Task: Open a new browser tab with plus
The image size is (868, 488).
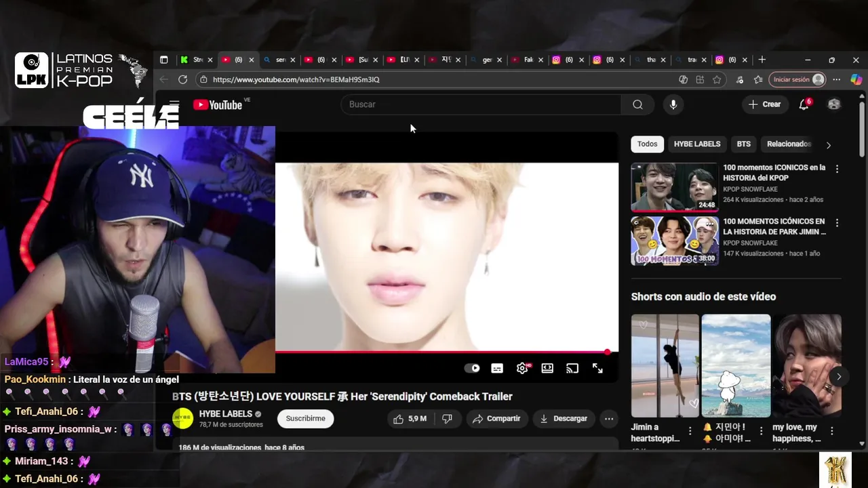Action: [762, 60]
